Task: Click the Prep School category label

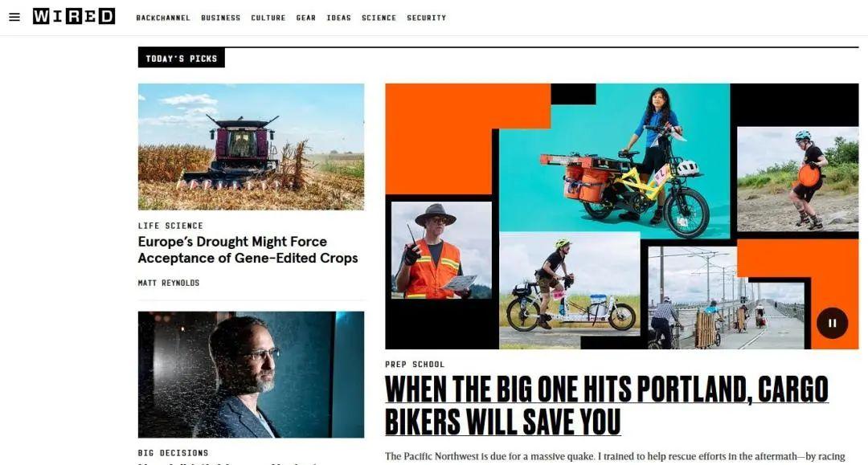Action: click(416, 365)
